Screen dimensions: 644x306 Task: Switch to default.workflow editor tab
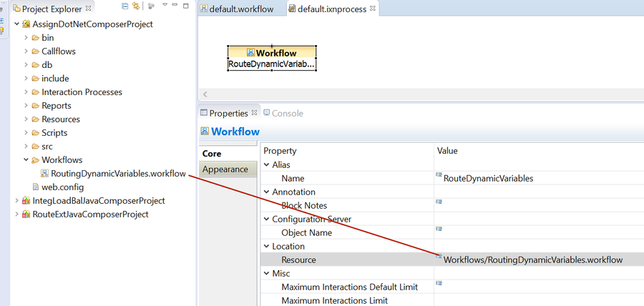click(x=241, y=9)
